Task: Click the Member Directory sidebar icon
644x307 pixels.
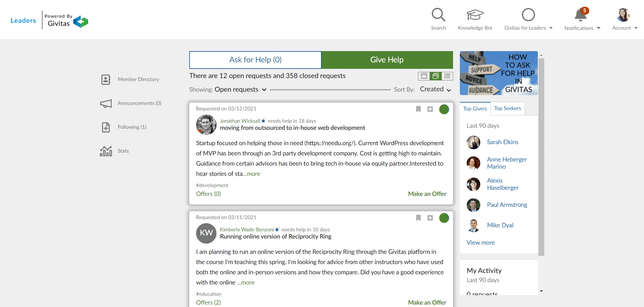Action: tap(106, 79)
